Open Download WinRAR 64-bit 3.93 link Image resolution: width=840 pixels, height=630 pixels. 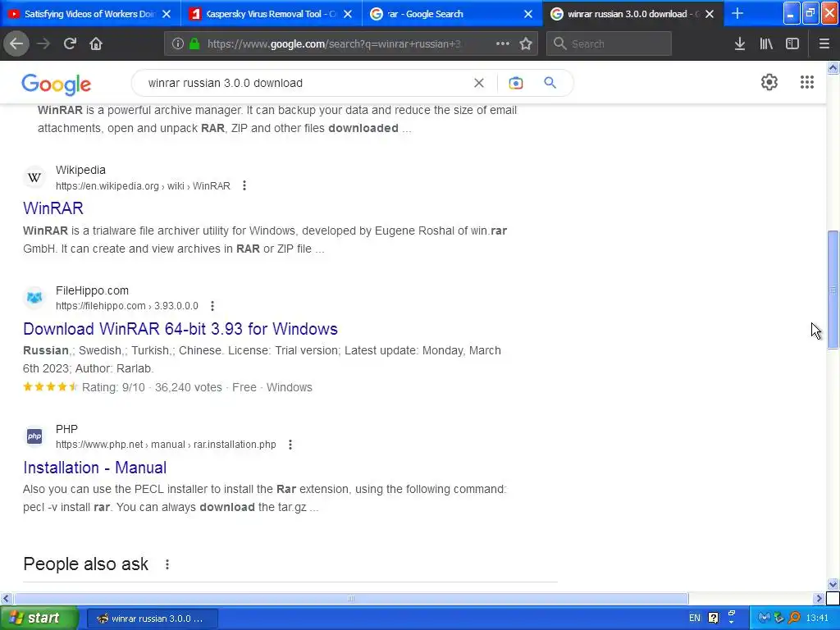coord(180,328)
